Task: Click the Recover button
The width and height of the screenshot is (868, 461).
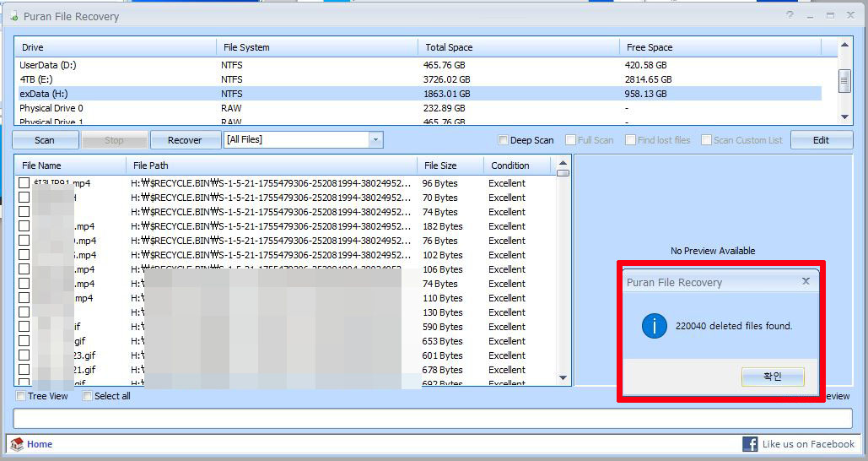Action: coord(185,140)
